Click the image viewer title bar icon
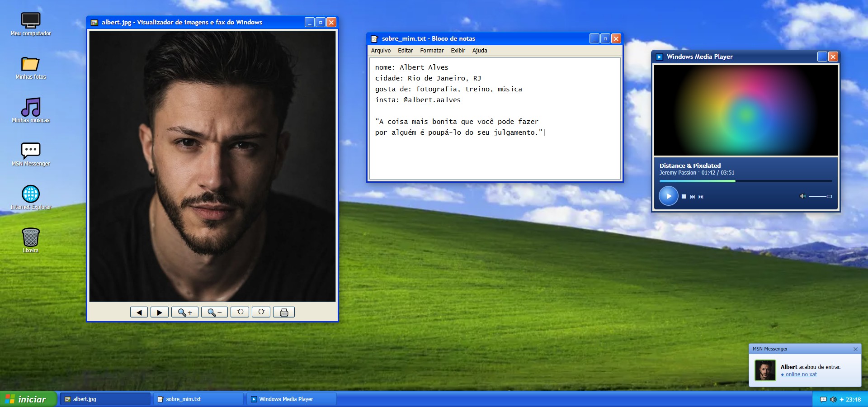 click(94, 23)
